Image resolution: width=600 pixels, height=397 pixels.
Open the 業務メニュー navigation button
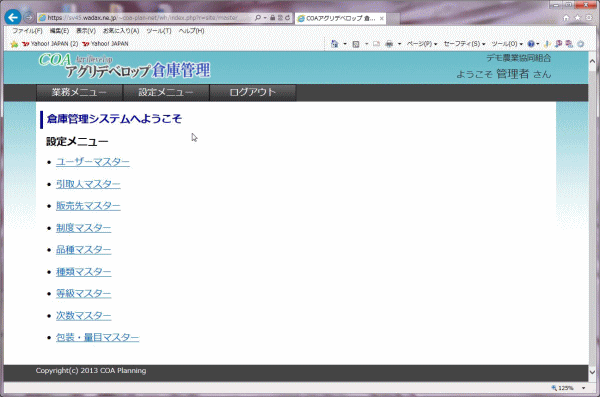point(79,92)
